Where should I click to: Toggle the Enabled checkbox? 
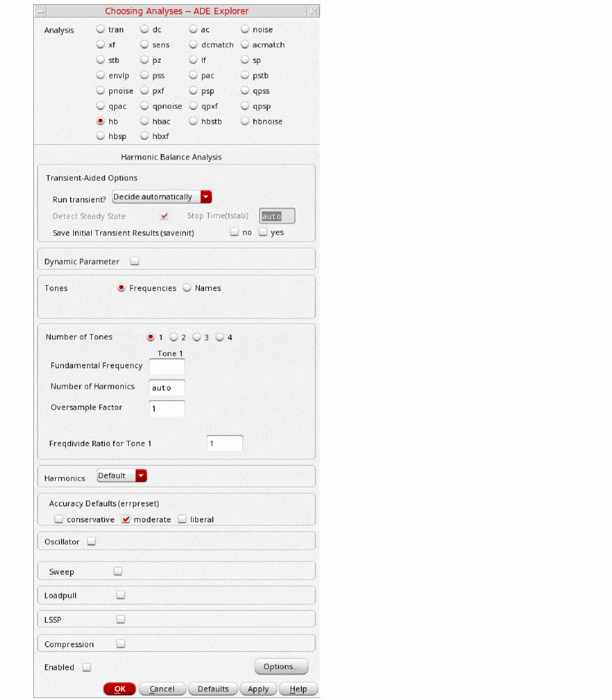click(x=87, y=667)
